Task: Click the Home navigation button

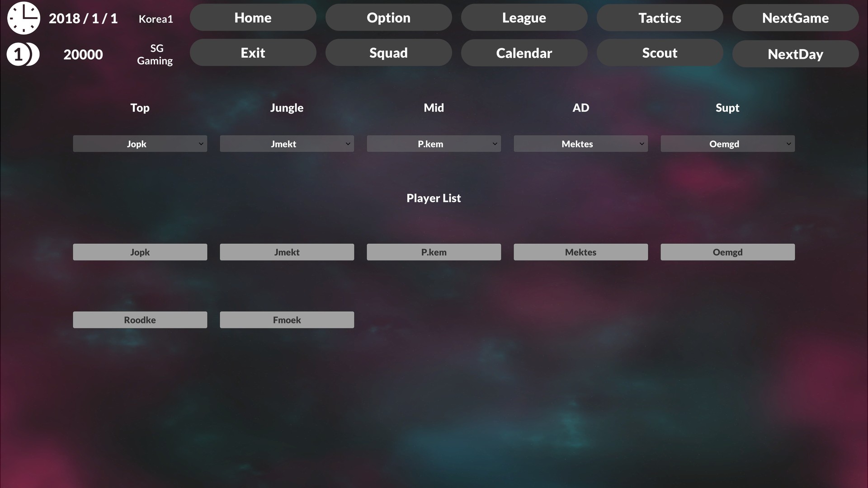Action: [253, 17]
